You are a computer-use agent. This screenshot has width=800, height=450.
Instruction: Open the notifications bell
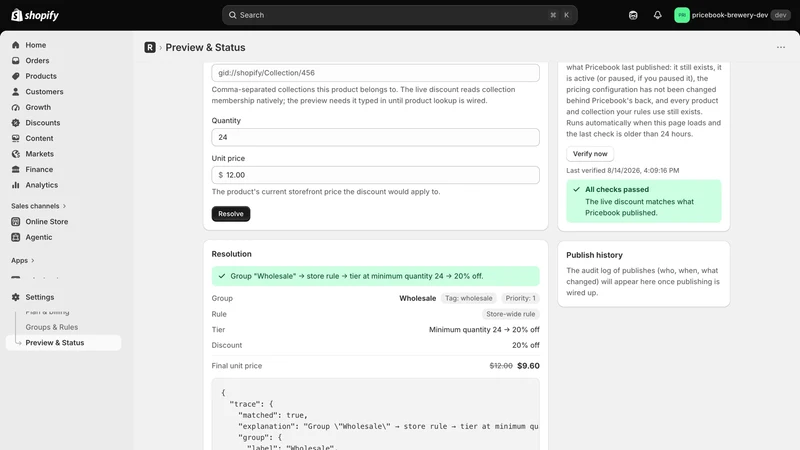[658, 15]
